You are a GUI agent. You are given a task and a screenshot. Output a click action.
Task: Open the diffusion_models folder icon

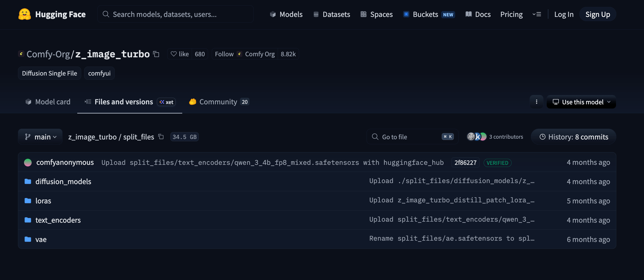click(28, 181)
